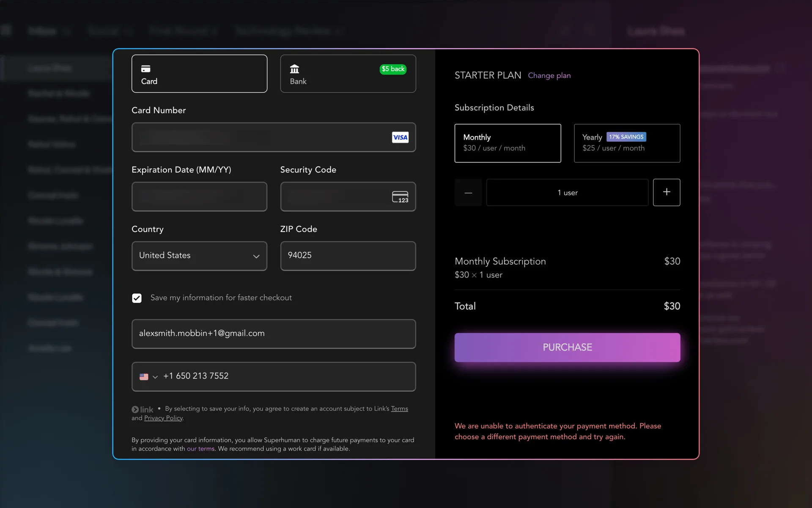Screen dimensions: 812x508
Task: Open Link's Privacy Policy link
Action: coord(163,418)
